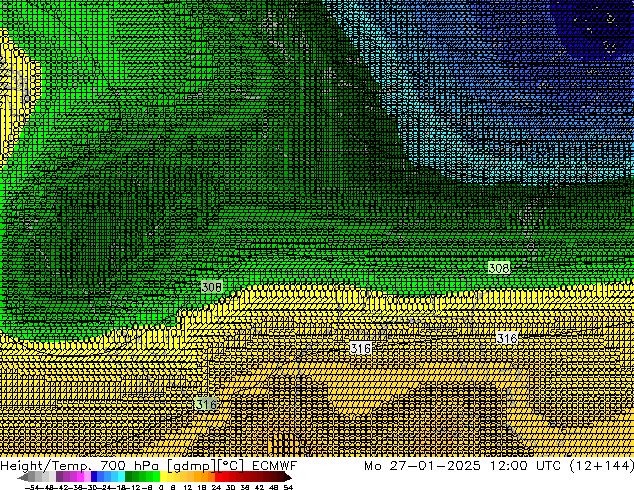This screenshot has height=490, width=634.
Task: Select the dark green legend swatch above -18
Action: pyautogui.click(x=129, y=477)
